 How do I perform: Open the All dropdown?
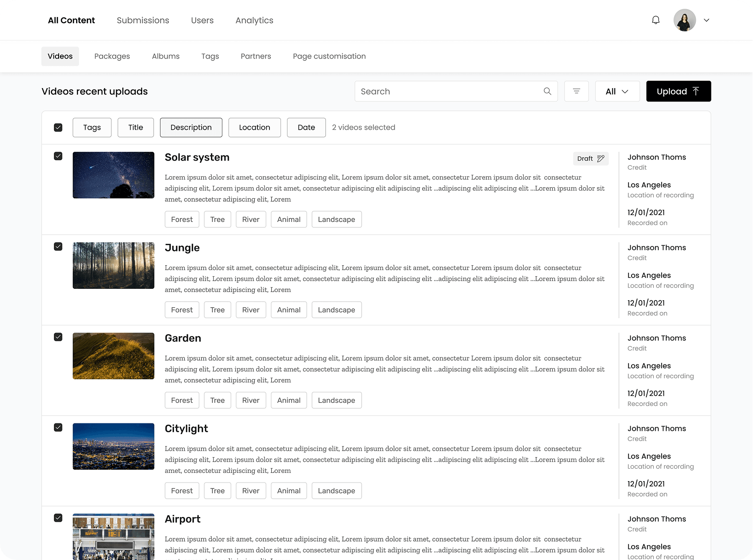pos(617,91)
